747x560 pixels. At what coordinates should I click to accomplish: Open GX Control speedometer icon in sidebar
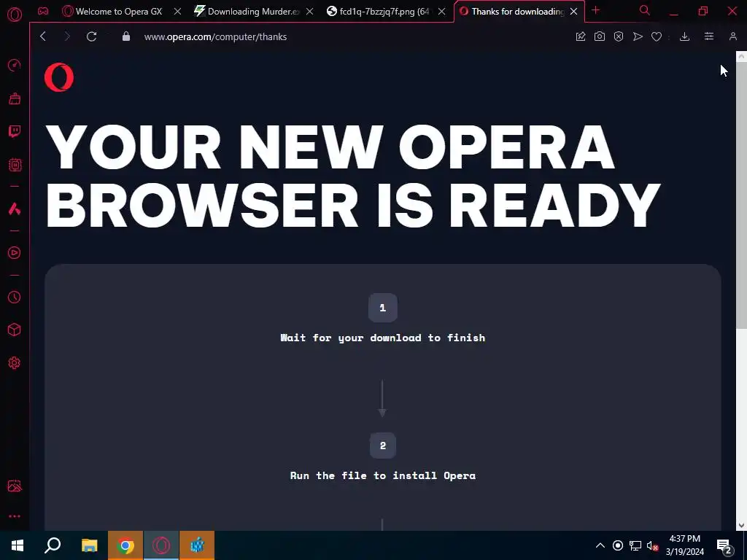15,65
